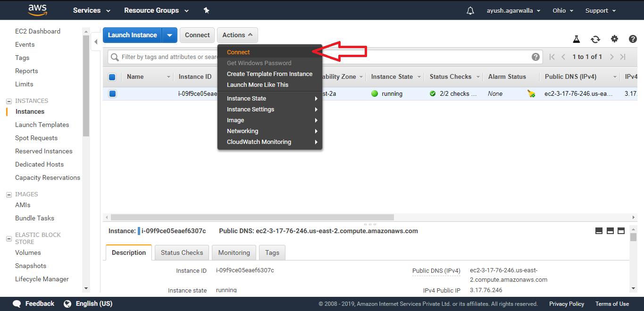Image resolution: width=644 pixels, height=311 pixels.
Task: Click the add alarm icon in Alarm Status
Action: [531, 93]
